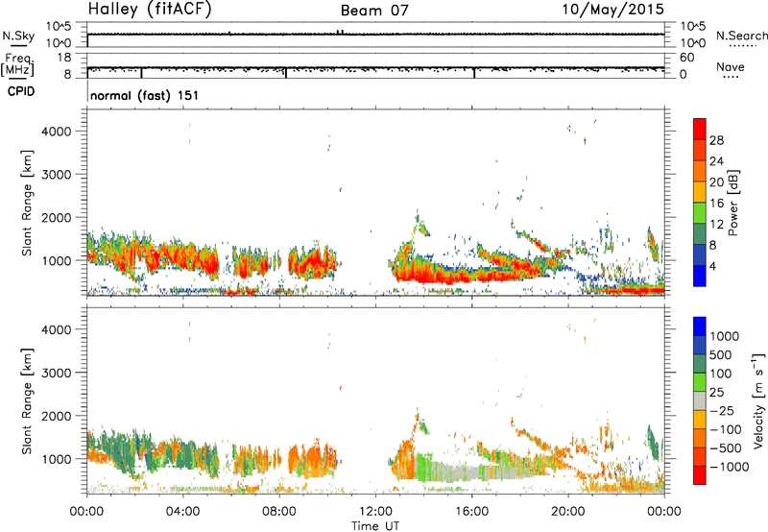Click the '04:00' time axis tick label
The height and width of the screenshot is (532, 768).
pos(182,512)
